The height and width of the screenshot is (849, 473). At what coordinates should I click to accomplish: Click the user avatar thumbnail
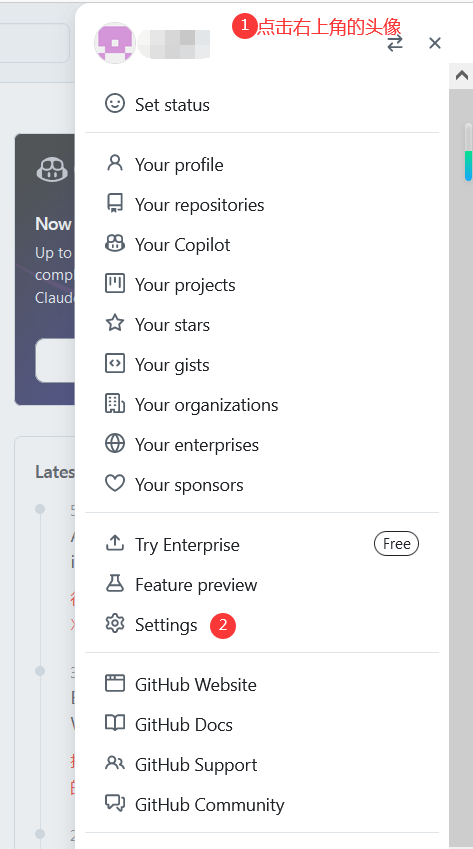point(115,43)
